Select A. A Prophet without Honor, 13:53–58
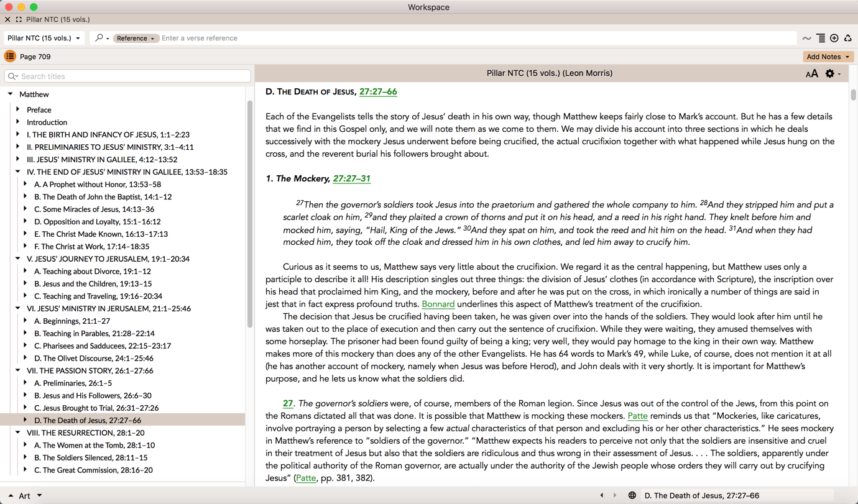 tap(98, 185)
